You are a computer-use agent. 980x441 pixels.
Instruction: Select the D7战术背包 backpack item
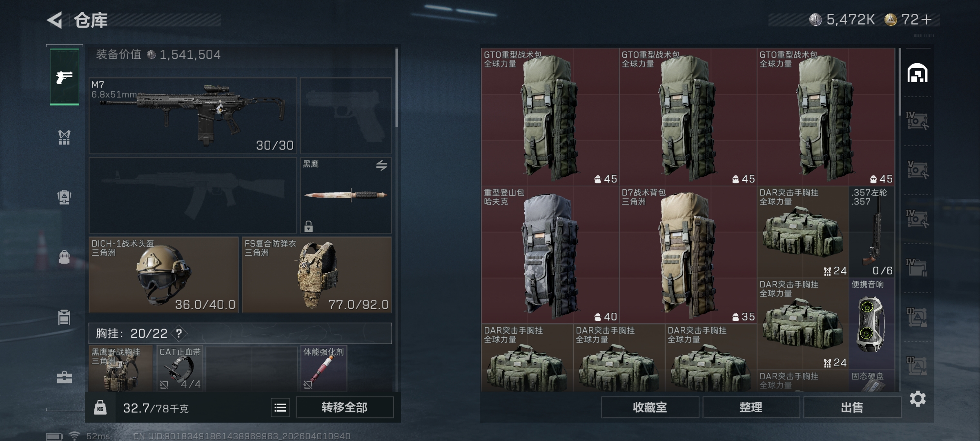click(688, 255)
